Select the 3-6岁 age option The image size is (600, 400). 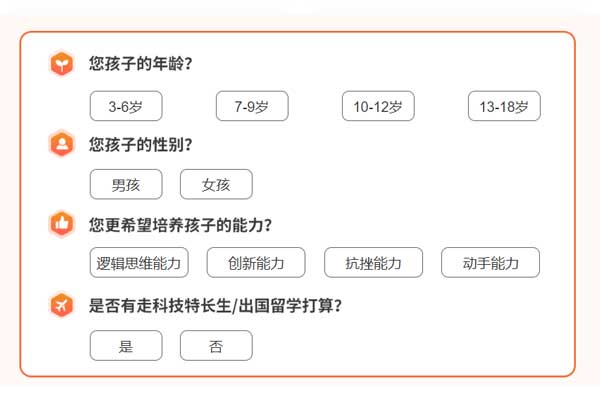point(126,106)
